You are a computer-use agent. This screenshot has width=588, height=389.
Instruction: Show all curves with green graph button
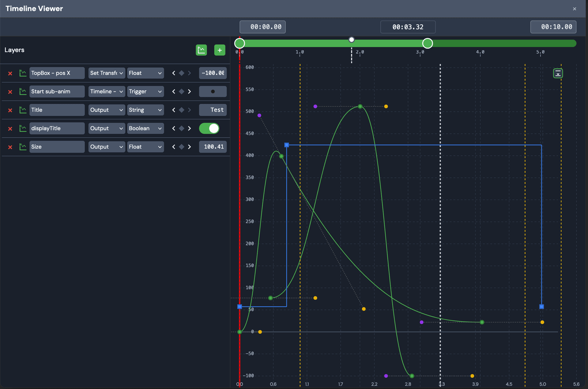tap(201, 50)
